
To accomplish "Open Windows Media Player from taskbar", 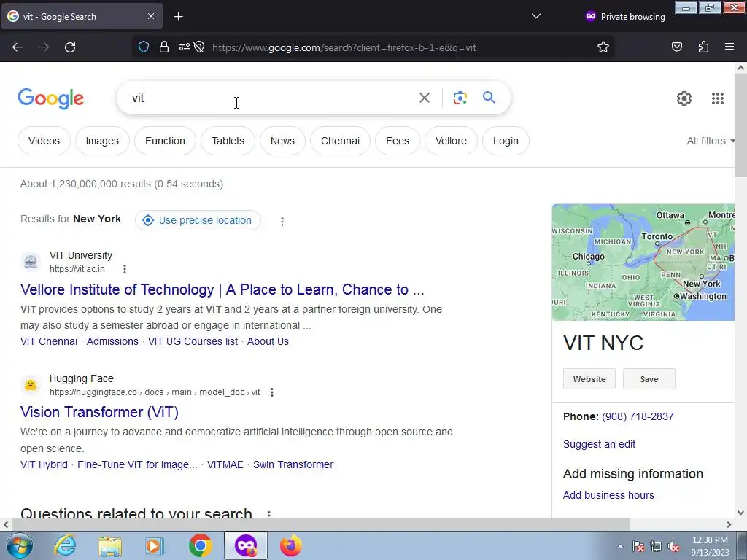I will (154, 545).
